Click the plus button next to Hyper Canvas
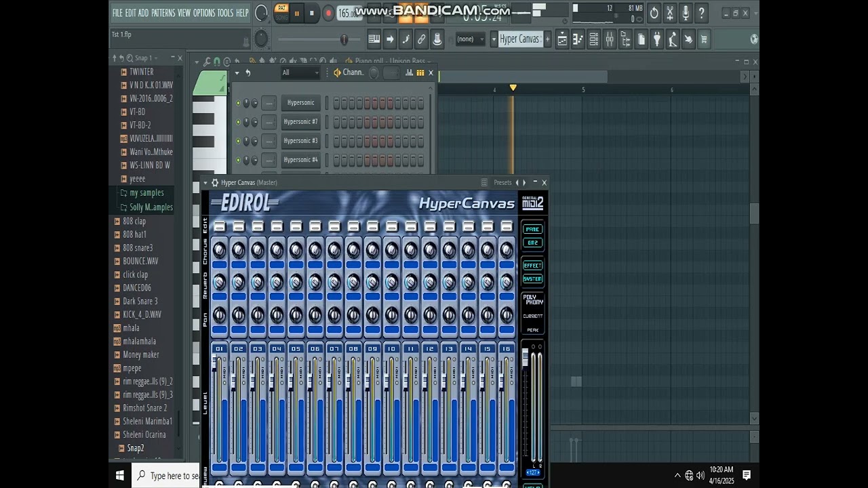Viewport: 868px width, 488px height. tap(547, 39)
